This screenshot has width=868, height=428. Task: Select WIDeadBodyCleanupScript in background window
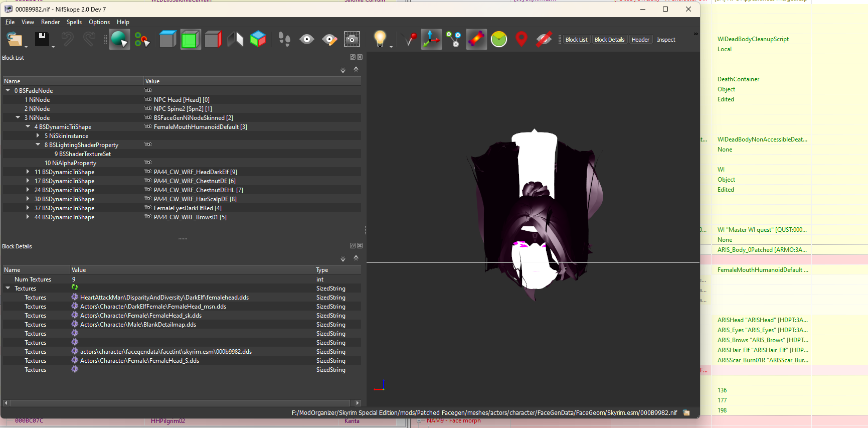(753, 39)
